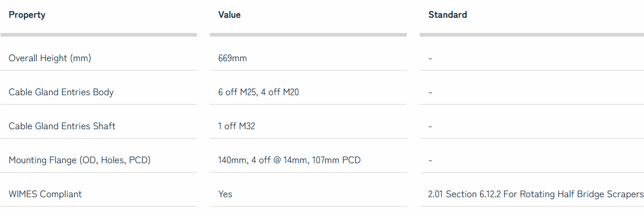This screenshot has height=216, width=644.
Task: Click the Standard dash for Cable Gland Entries Body
Action: point(430,92)
